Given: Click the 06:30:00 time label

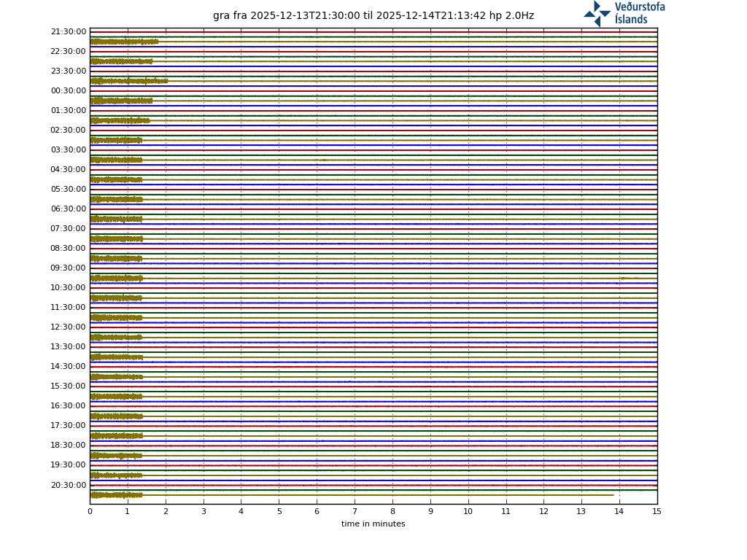Looking at the screenshot, I should click(x=69, y=209).
